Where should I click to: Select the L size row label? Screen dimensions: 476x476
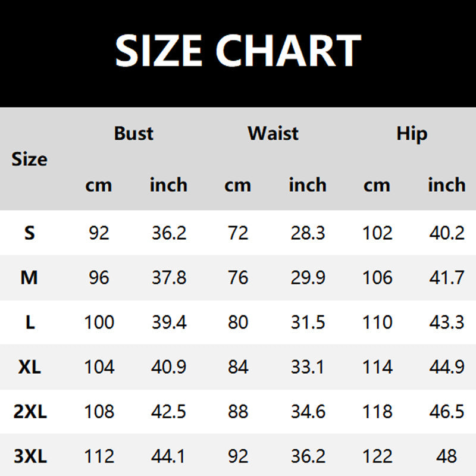(x=30, y=322)
